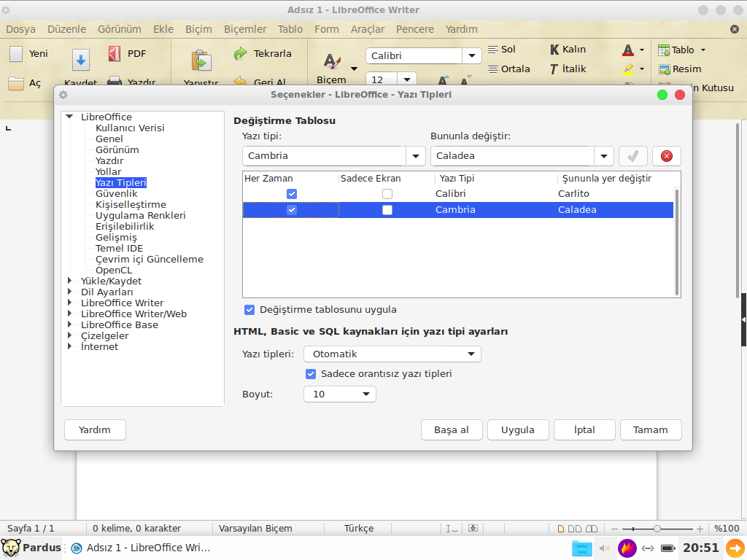Export via the PDF toolbar icon
The height and width of the screenshot is (560, 747).
tap(115, 54)
